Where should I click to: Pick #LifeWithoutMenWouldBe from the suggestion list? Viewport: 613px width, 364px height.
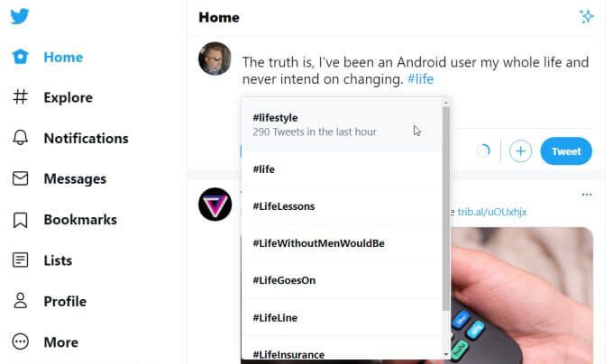[341, 243]
